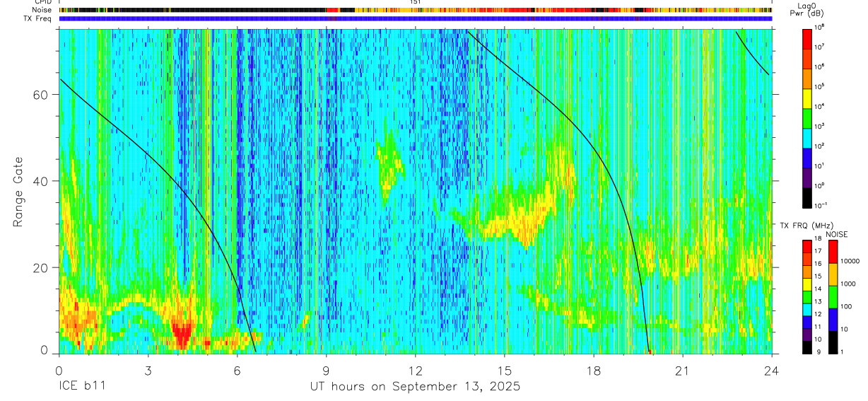Click the yellow segment of the Lag0 power colorbar
The width and height of the screenshot is (868, 401).
tap(807, 98)
